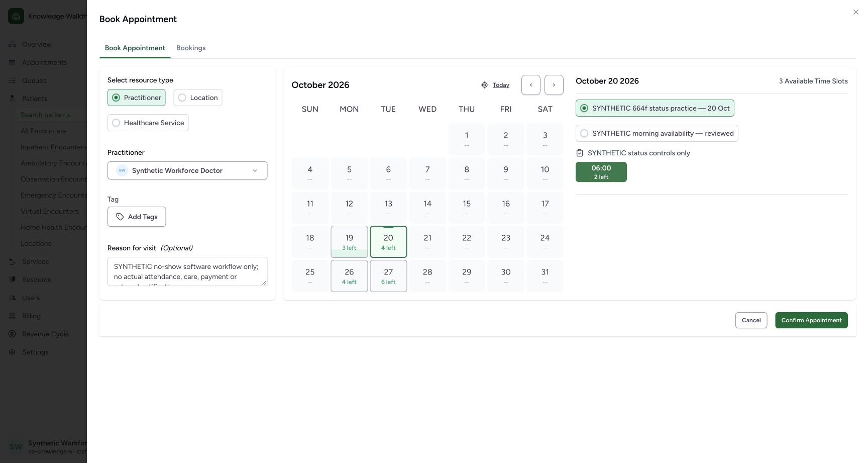
Task: Select the Practitioner resource type
Action: 136,98
